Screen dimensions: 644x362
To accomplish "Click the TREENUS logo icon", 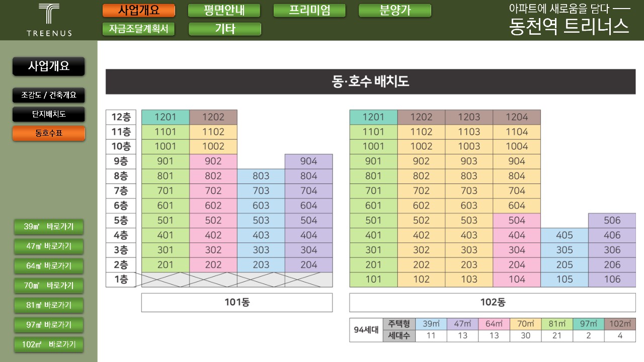I will (49, 19).
